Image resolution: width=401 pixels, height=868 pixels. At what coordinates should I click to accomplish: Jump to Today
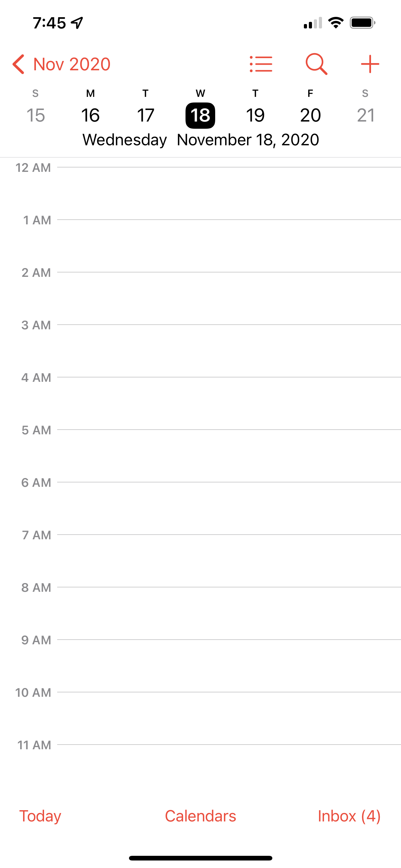[40, 816]
